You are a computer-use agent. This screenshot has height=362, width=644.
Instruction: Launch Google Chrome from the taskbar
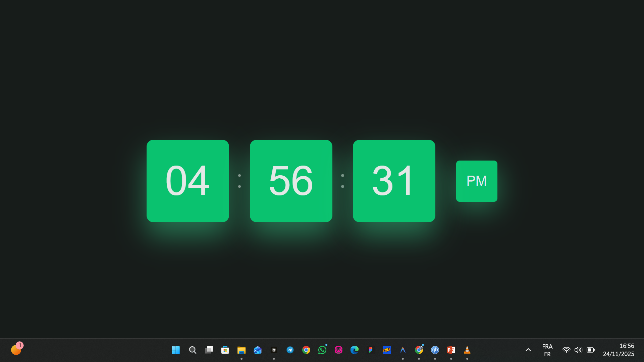306,350
